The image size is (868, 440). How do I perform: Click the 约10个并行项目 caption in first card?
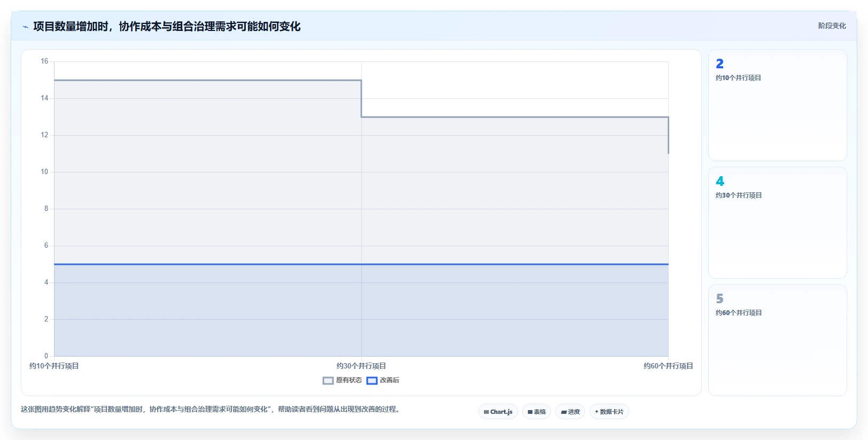click(738, 78)
